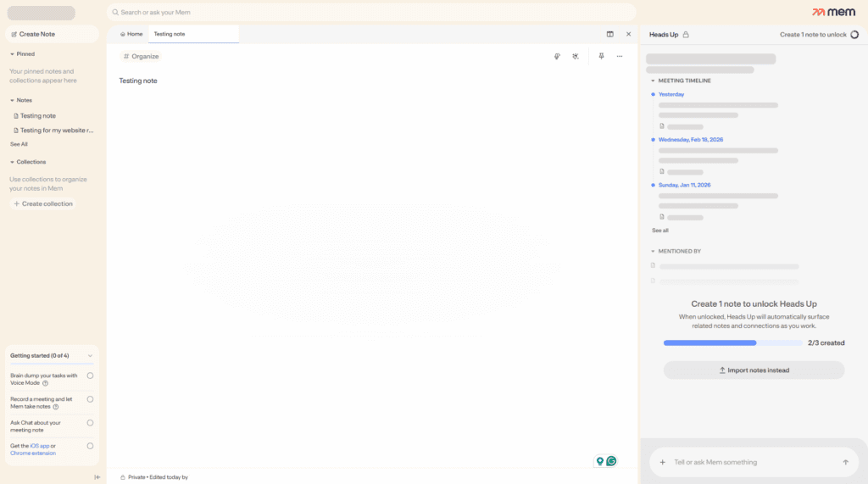Open the Chrome extension link
Screen dimensions: 868x484
[x=33, y=453]
